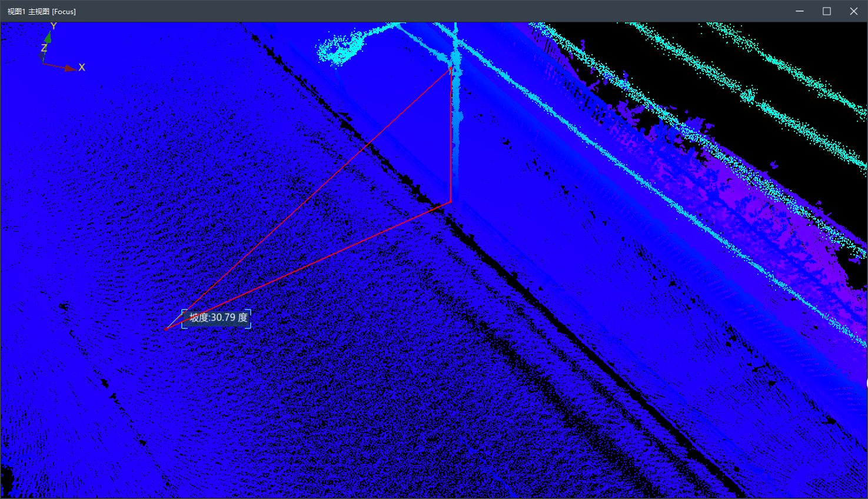The width and height of the screenshot is (868, 499).
Task: Click the long hypotenuse of red triangle
Action: [x=309, y=198]
